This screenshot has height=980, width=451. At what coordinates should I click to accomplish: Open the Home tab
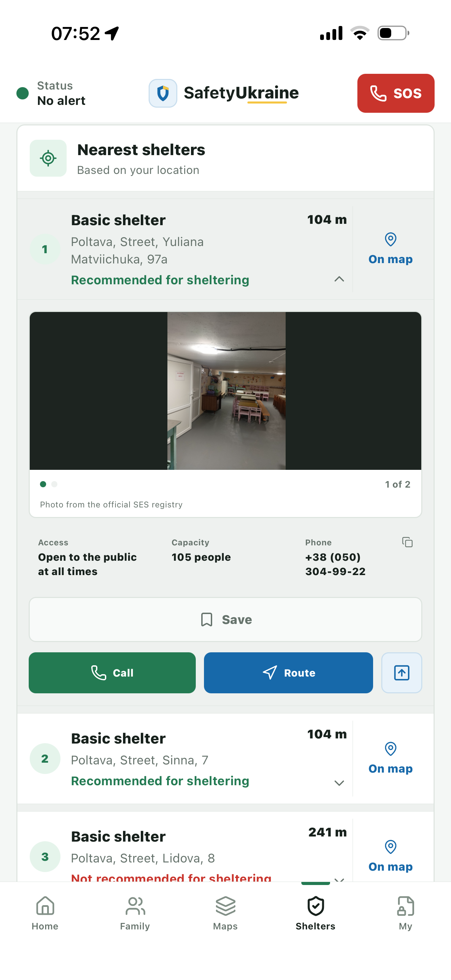coord(45,913)
